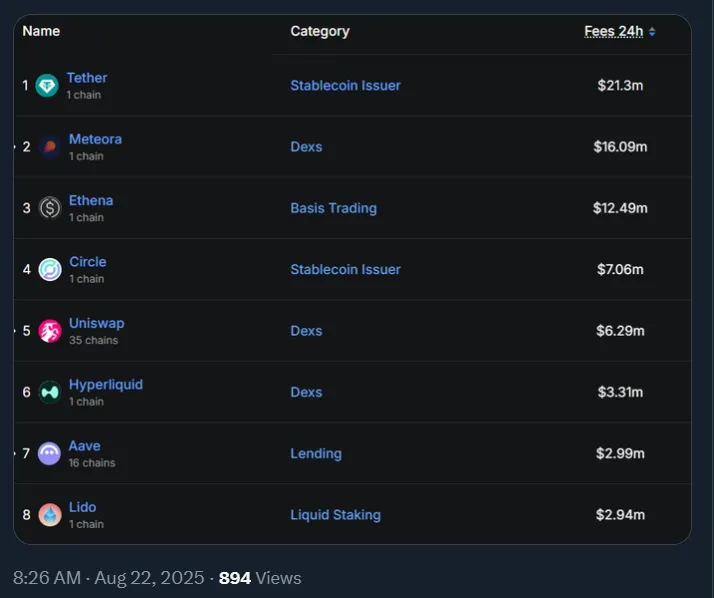Click the Uniswap unicorn icon
Viewport: 714px width, 598px height.
pyautogui.click(x=49, y=331)
